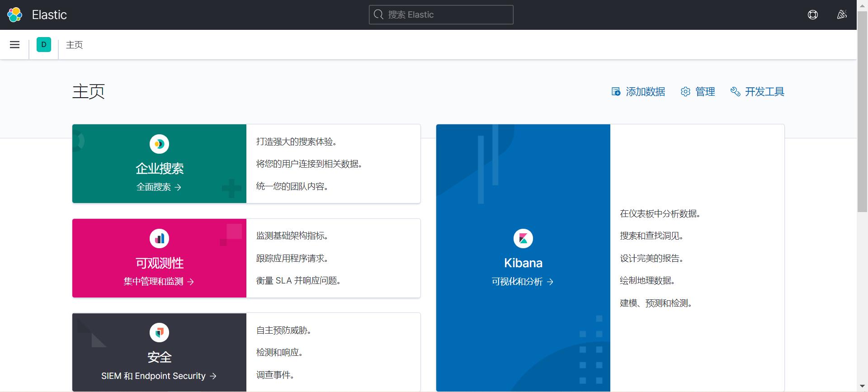Click text 在仪表板中分析数据。
This screenshot has width=868, height=392.
point(660,214)
